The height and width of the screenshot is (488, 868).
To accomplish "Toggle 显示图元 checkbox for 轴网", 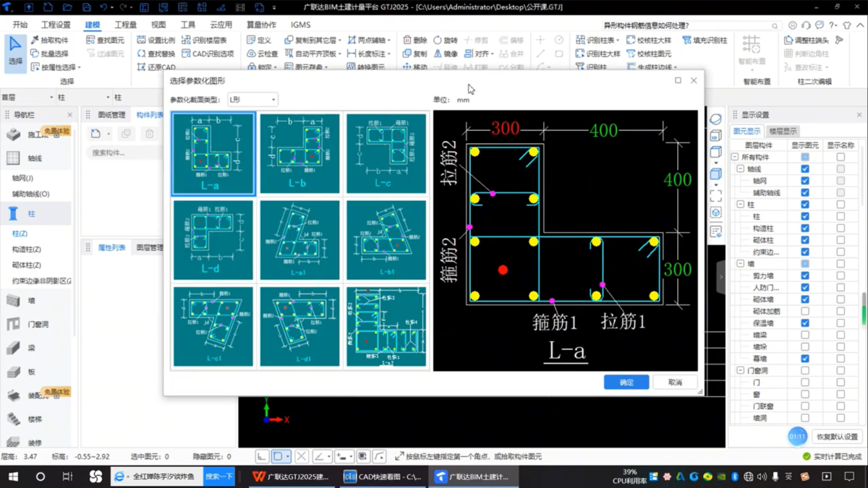I will pyautogui.click(x=805, y=181).
